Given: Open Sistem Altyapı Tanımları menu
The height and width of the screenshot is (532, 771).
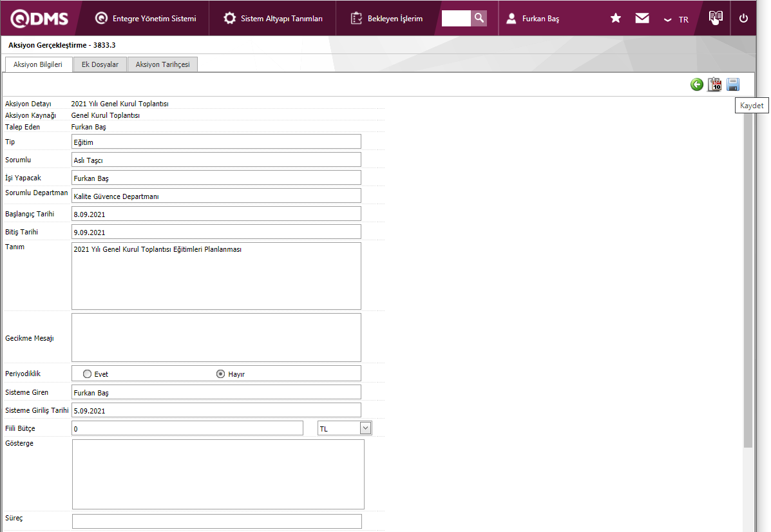Looking at the screenshot, I should [x=273, y=19].
